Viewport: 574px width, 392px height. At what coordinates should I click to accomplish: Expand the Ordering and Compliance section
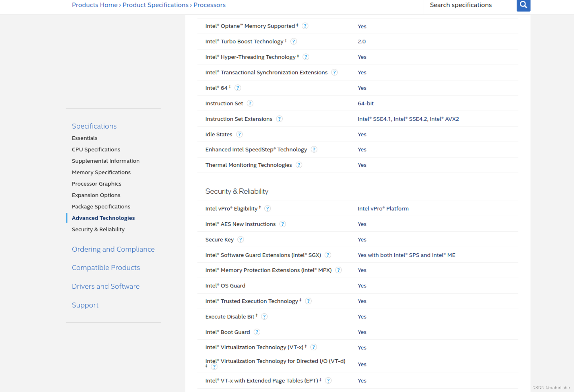click(113, 249)
